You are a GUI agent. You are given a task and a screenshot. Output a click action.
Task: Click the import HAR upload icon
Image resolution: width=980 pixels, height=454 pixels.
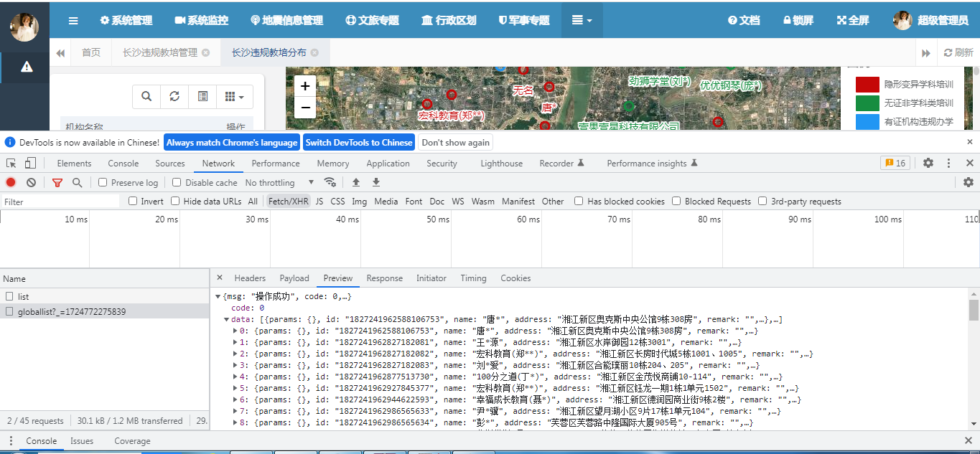click(355, 183)
